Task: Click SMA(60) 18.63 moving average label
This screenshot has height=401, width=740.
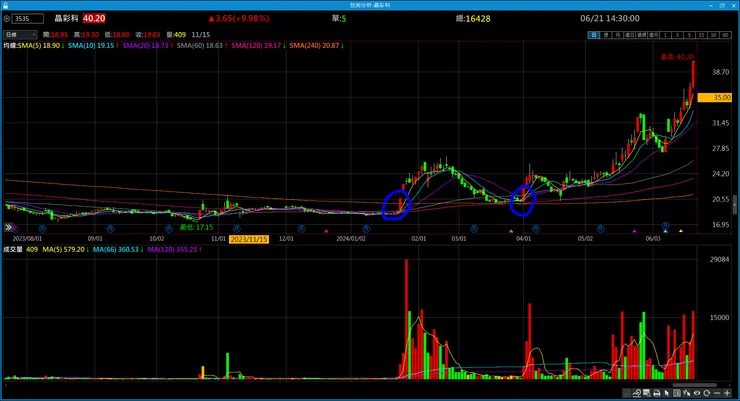Action: [x=202, y=45]
